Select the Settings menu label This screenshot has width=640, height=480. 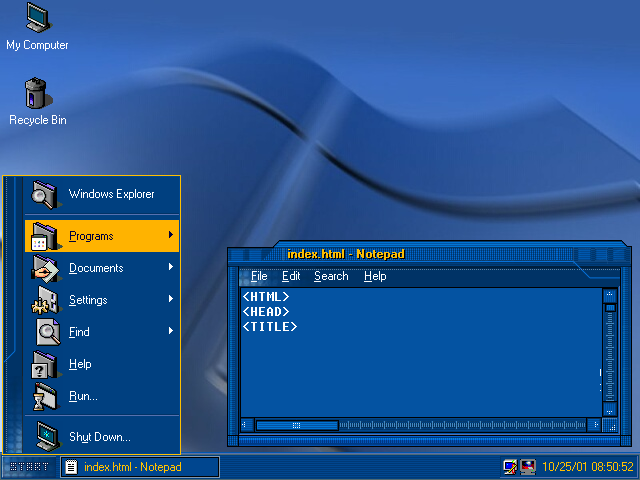88,300
